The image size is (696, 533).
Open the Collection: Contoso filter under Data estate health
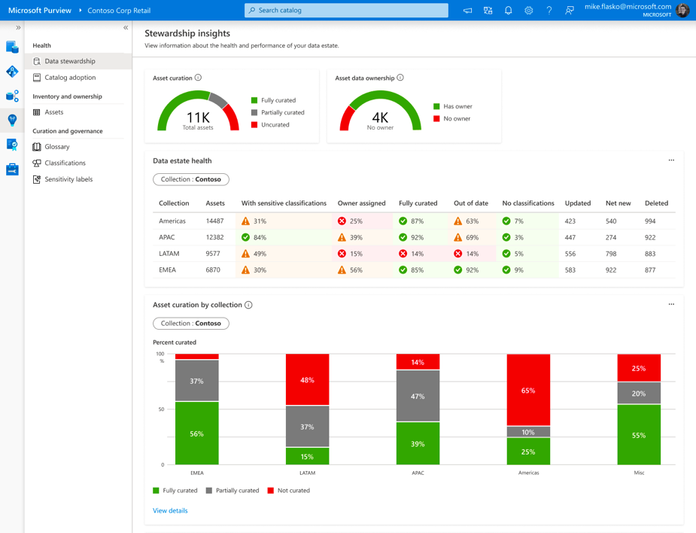[190, 179]
